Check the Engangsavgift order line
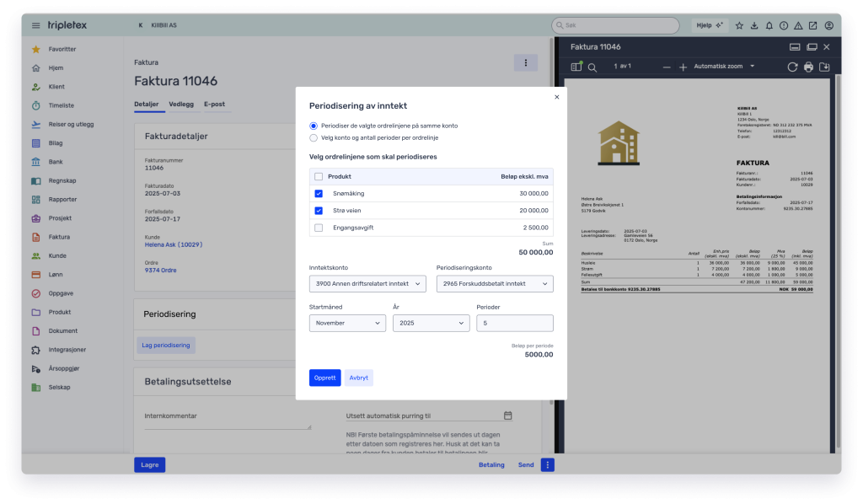Screen dimensions: 863x504 [319, 227]
